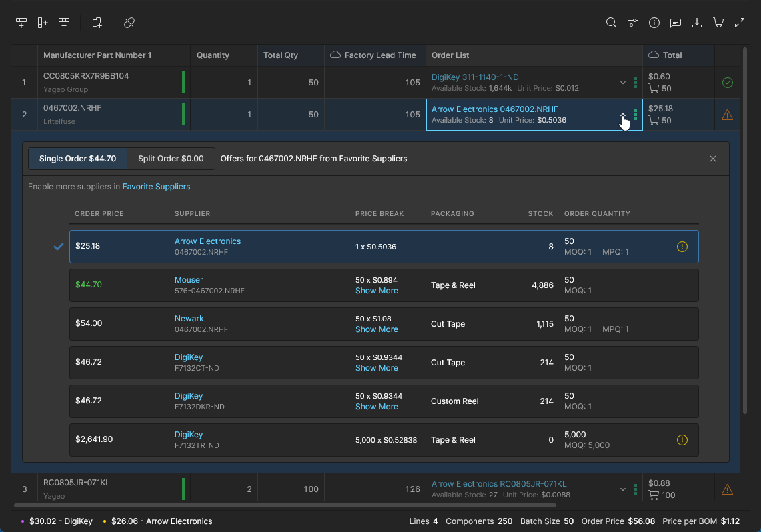761x532 pixels.
Task: Open the shopping cart toolbar icon
Action: [x=718, y=23]
